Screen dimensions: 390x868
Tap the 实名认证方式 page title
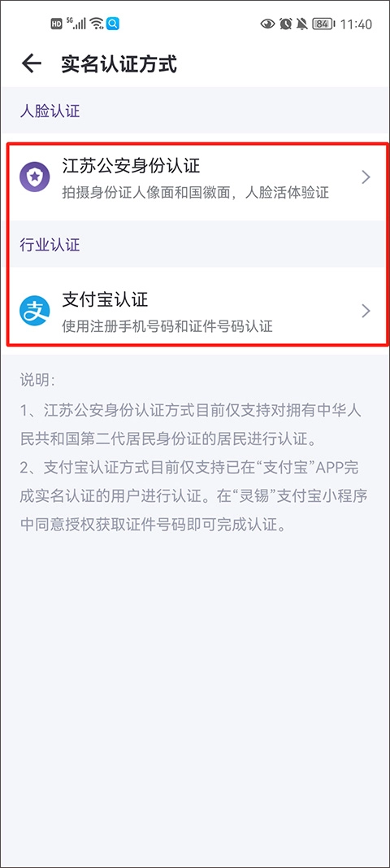119,64
